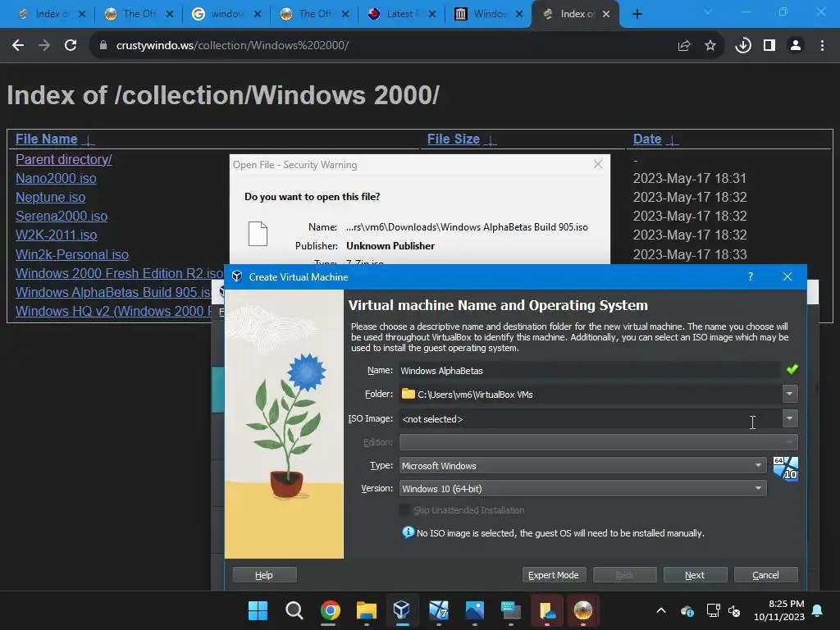Click the Windows 10 64-bit OS type icon
840x630 pixels.
point(785,468)
